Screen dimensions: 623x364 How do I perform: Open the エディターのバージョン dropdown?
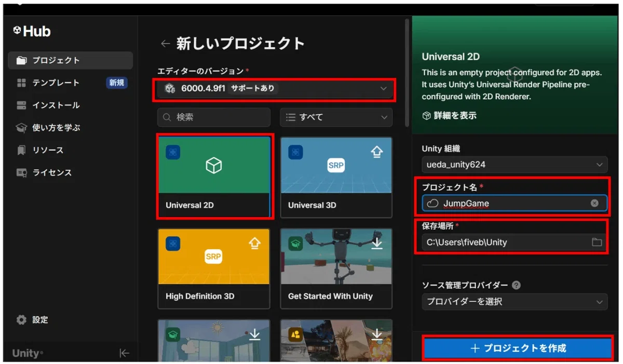coord(276,89)
